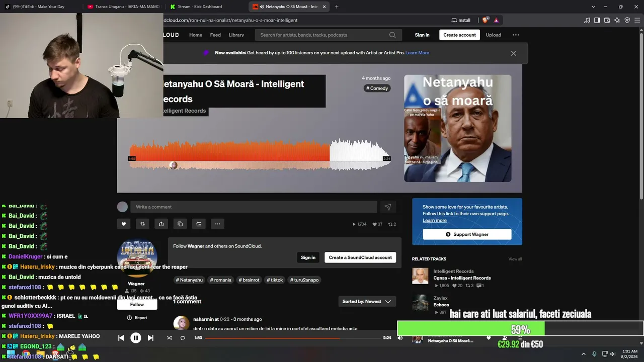Screen dimensions: 644x362
Task: Open the browser hamburger menu
Action: 636,20
